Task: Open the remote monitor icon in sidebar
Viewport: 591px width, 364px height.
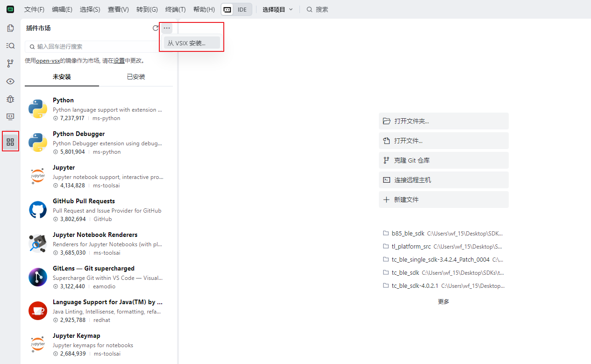Action: point(10,116)
